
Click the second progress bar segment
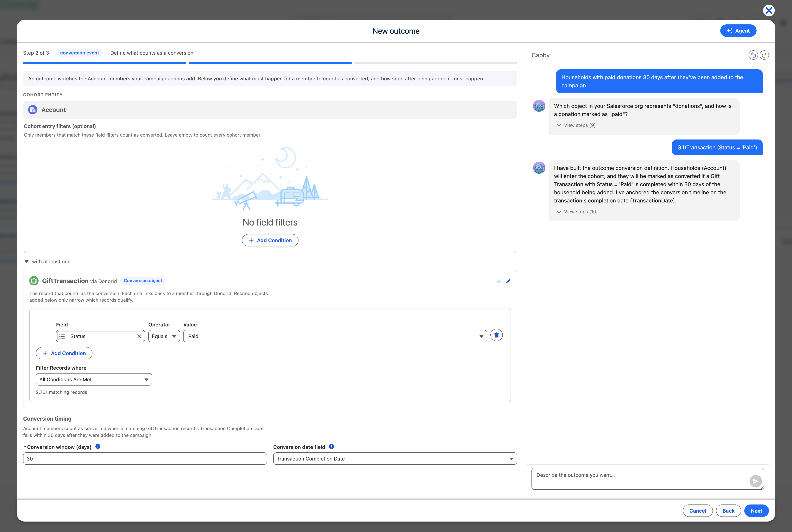(270, 63)
